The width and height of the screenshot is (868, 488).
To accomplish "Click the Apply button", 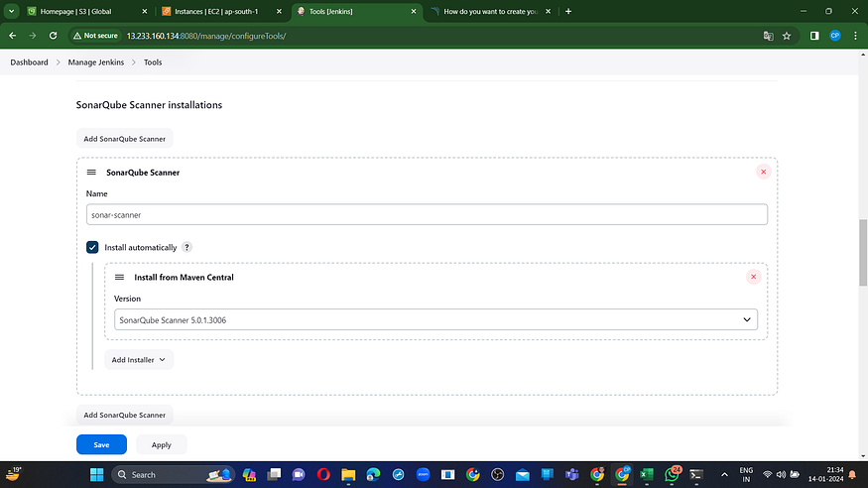I will (161, 444).
